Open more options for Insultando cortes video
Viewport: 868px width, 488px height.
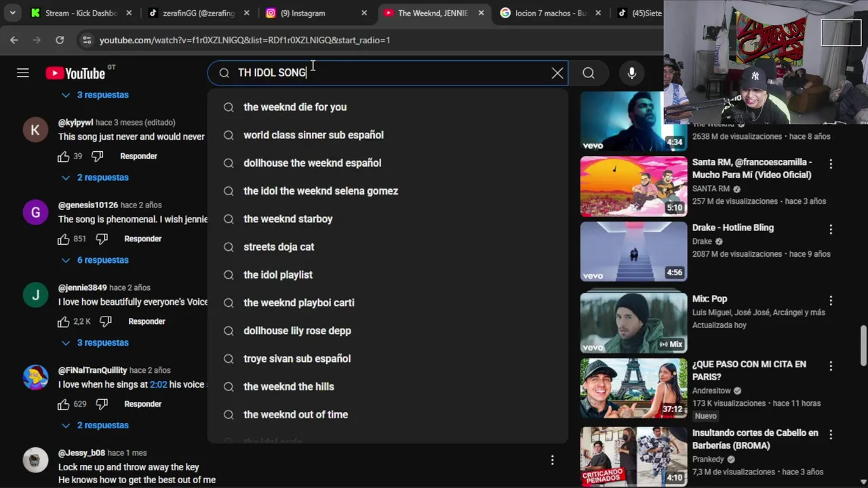click(831, 434)
